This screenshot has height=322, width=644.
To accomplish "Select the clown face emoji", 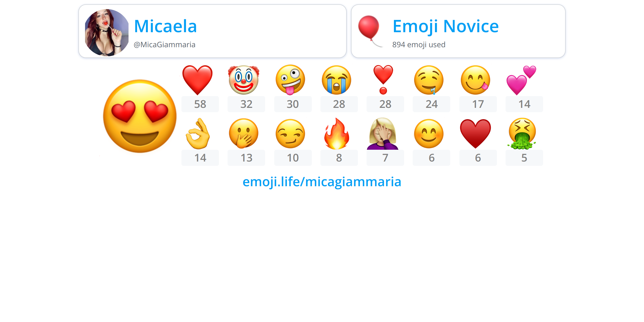I will (x=244, y=80).
